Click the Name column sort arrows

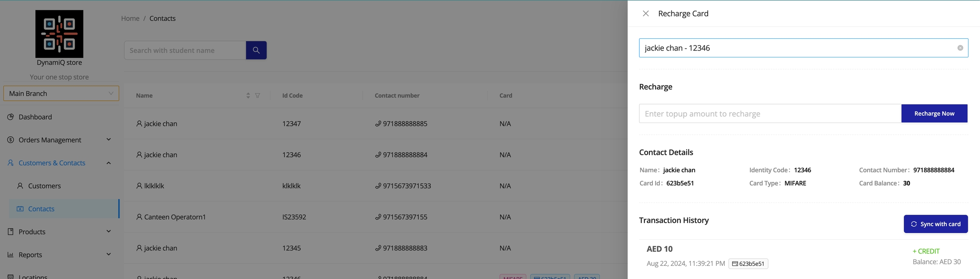[248, 96]
